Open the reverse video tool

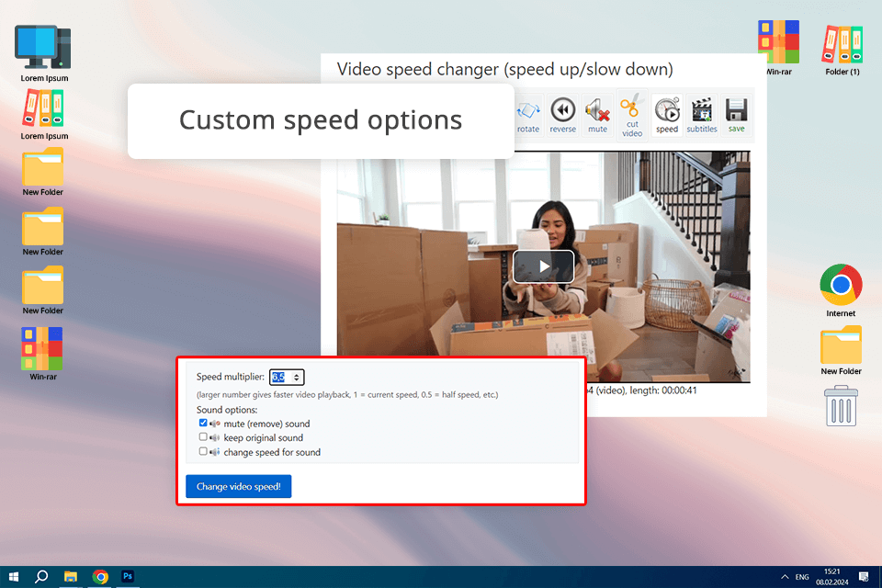tap(562, 116)
